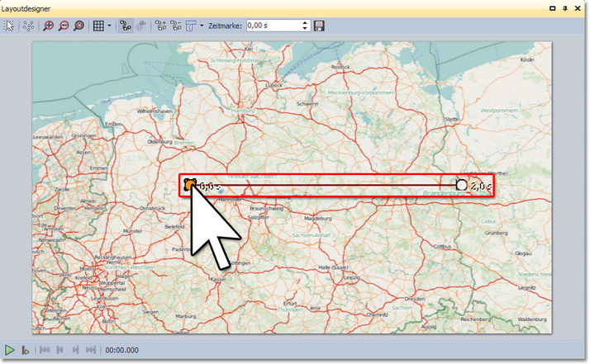Select the arrow selection tool
Screen dimensions: 590x364
pos(10,26)
